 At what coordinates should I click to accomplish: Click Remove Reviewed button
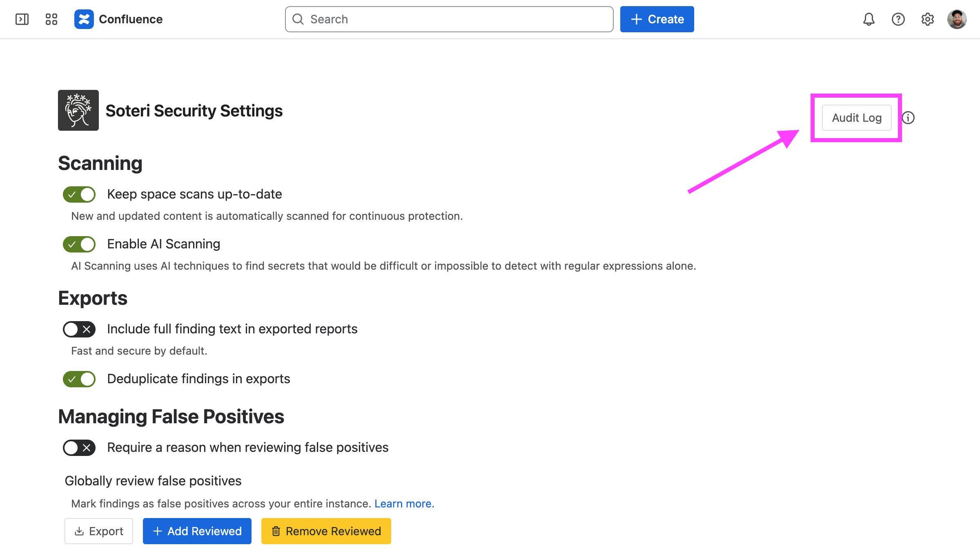(326, 531)
